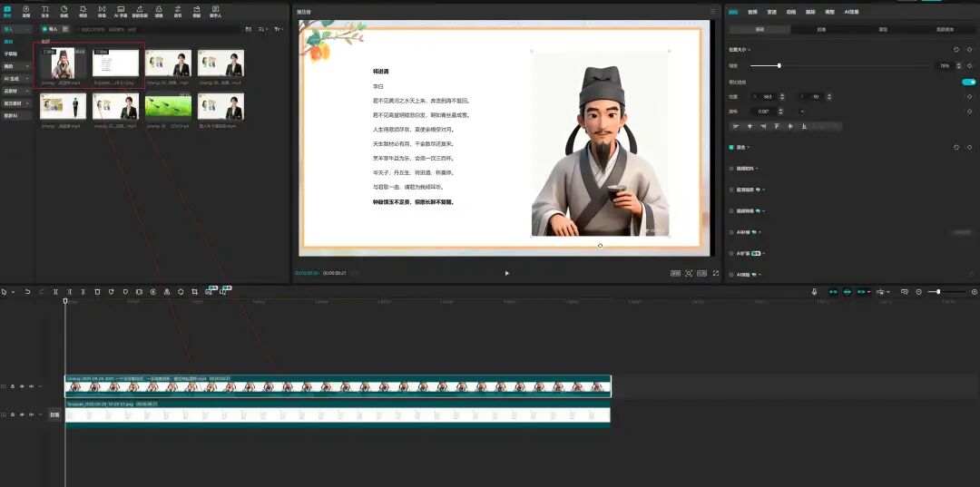
Task: Open the sort dropdown in media panel
Action: (263, 29)
